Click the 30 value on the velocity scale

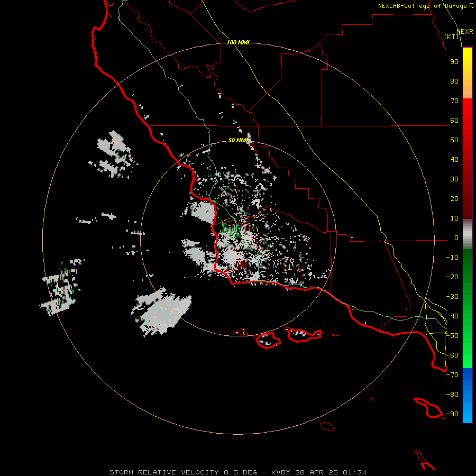click(x=454, y=179)
